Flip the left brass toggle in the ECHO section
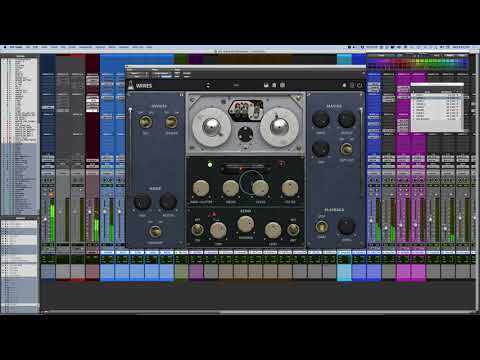Image resolution: width=480 pixels, height=360 pixels. point(197,229)
